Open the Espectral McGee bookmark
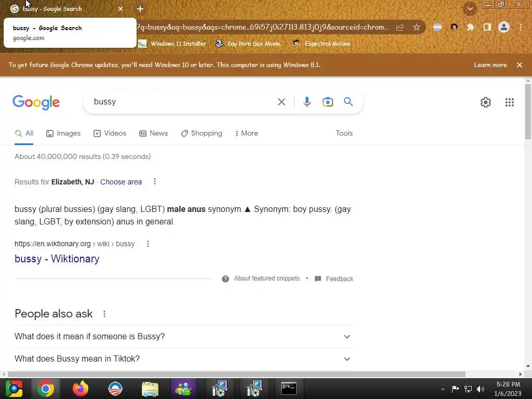The width and height of the screenshot is (532, 399). tap(321, 44)
